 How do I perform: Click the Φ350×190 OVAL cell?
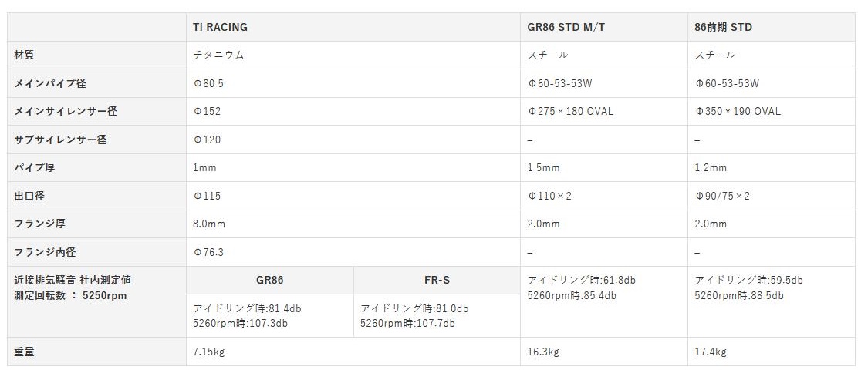[738, 111]
